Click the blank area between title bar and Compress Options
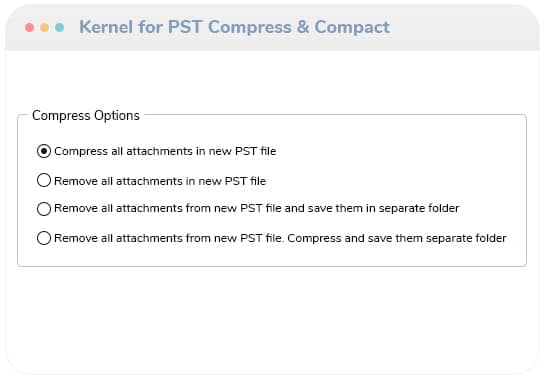The height and width of the screenshot is (380, 545). (x=272, y=79)
